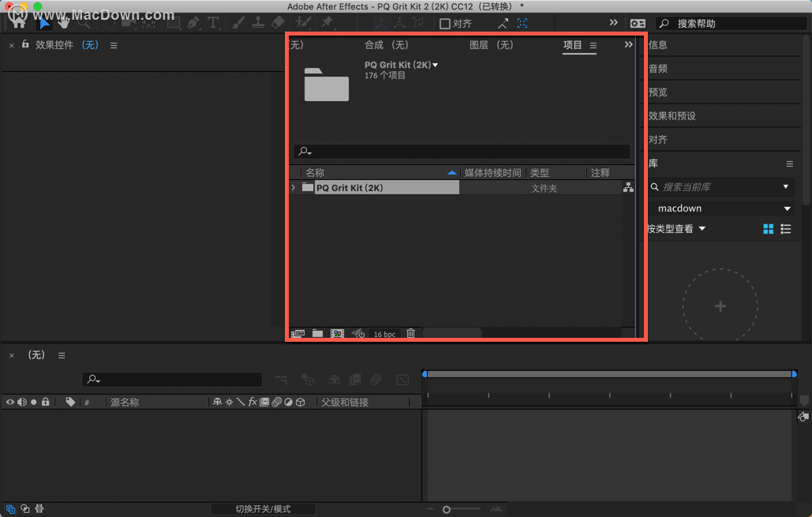
Task: Select the Hand tool
Action: tap(63, 23)
